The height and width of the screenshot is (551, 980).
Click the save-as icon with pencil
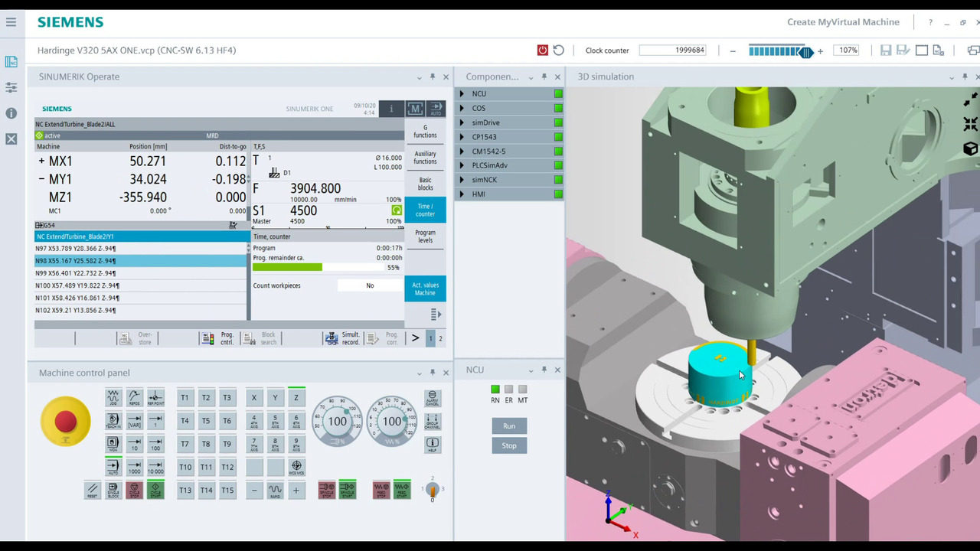(903, 51)
